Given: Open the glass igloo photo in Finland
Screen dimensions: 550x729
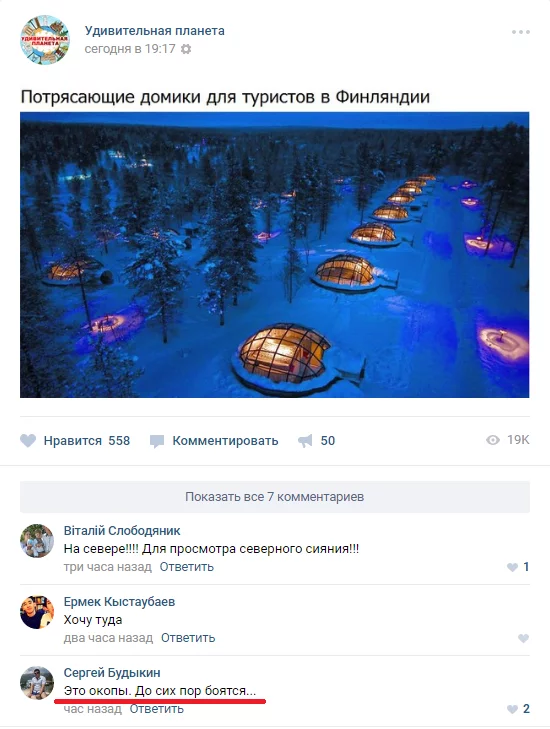Looking at the screenshot, I should [x=274, y=255].
